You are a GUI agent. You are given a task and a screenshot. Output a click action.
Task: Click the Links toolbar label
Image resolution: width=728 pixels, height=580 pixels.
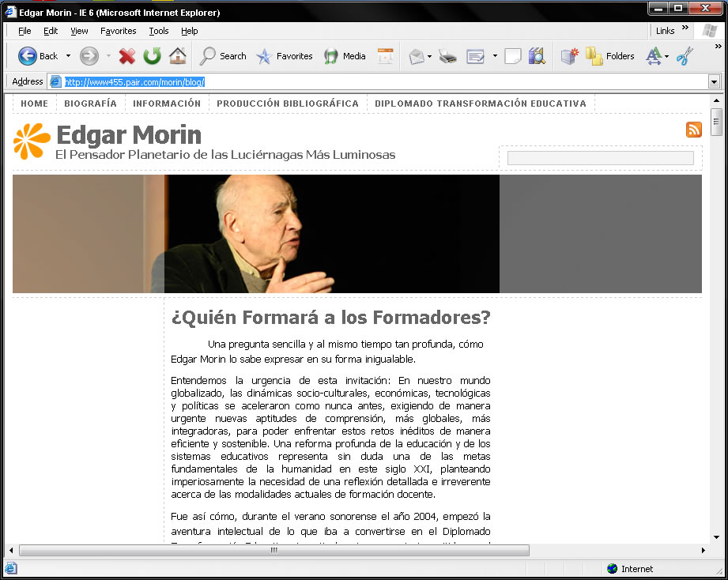665,31
